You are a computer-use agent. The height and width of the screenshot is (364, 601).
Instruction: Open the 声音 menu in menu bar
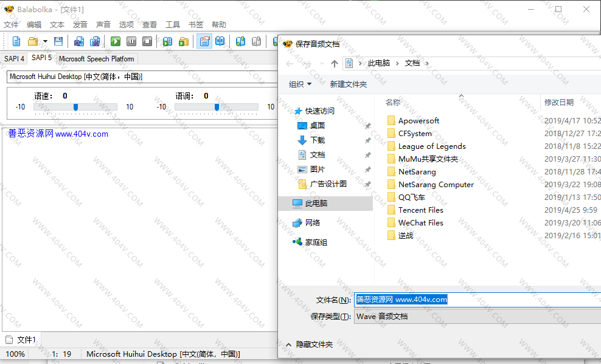tap(103, 25)
